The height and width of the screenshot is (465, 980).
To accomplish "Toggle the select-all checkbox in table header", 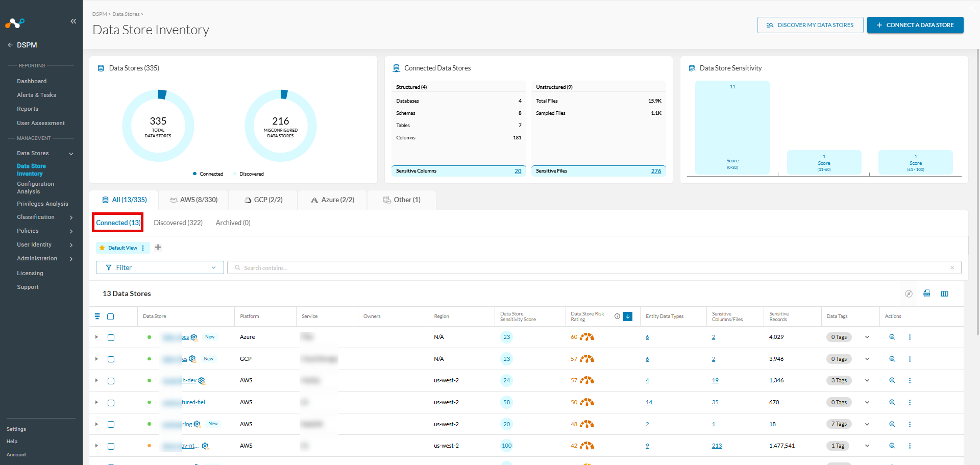I will [x=111, y=316].
